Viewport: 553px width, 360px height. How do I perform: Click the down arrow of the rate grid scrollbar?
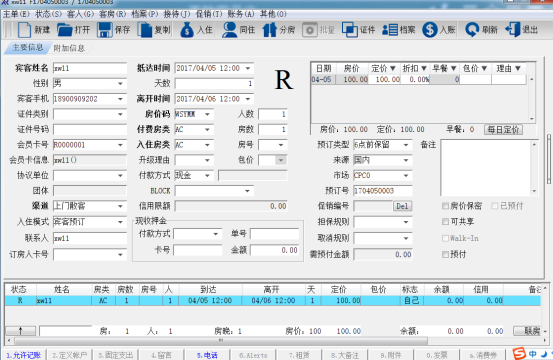pyautogui.click(x=531, y=119)
